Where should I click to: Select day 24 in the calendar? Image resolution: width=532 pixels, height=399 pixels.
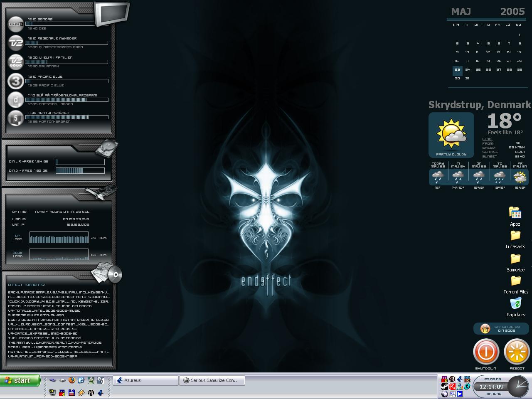tap(468, 70)
